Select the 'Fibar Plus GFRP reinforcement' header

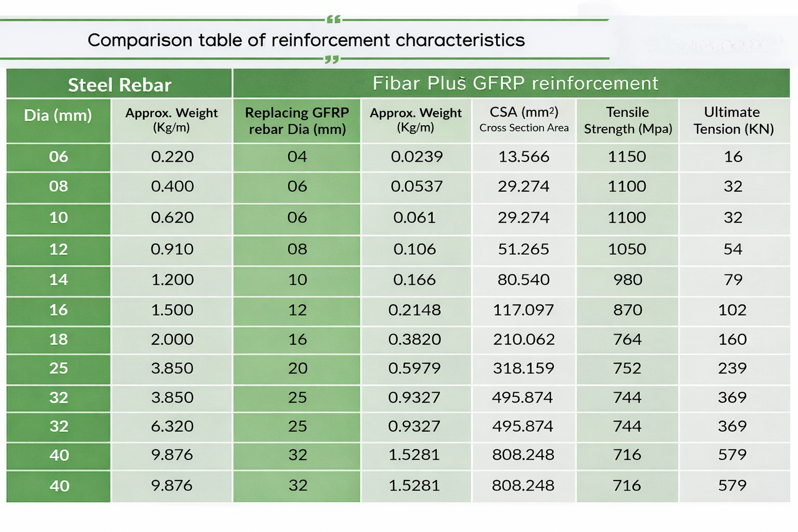pyautogui.click(x=515, y=83)
